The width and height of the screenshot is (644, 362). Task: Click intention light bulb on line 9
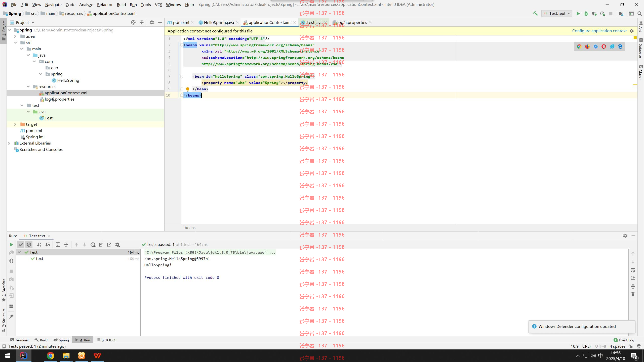click(x=187, y=89)
